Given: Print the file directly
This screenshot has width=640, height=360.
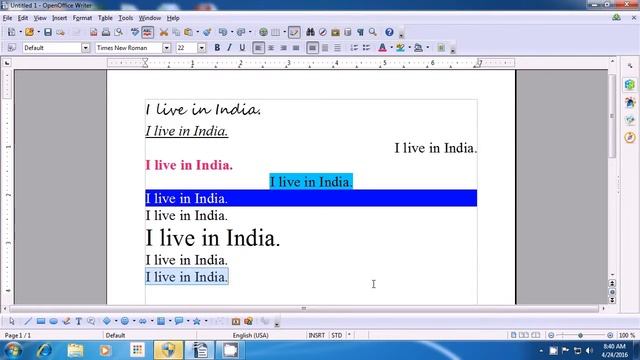Looking at the screenshot, I should point(106,32).
